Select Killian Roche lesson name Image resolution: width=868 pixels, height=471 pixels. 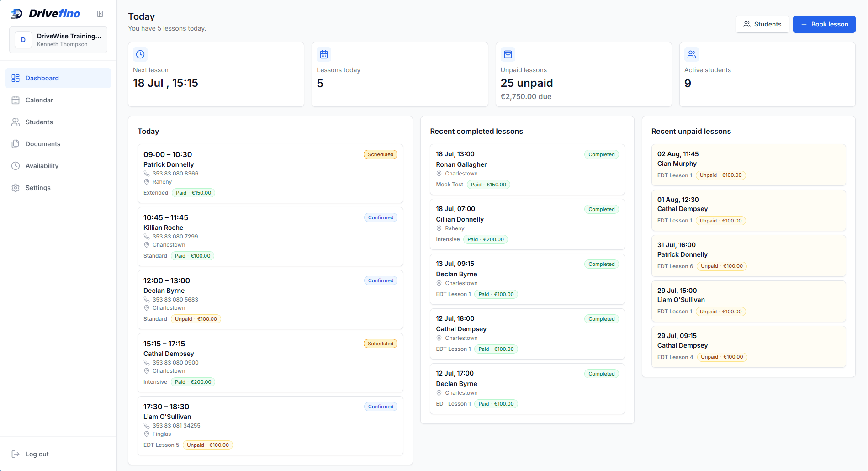(x=163, y=228)
